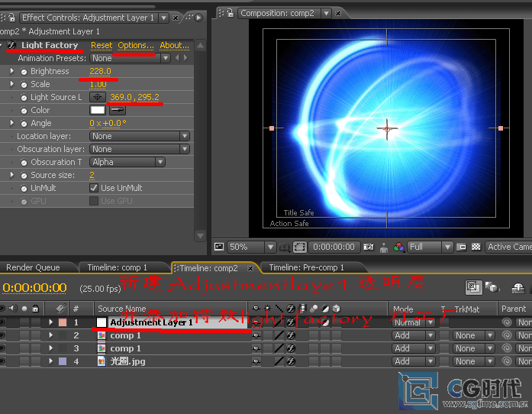Toggle visibility of the 光圈.jpg layer
Viewport: 532px width, 414px height.
coord(3,361)
